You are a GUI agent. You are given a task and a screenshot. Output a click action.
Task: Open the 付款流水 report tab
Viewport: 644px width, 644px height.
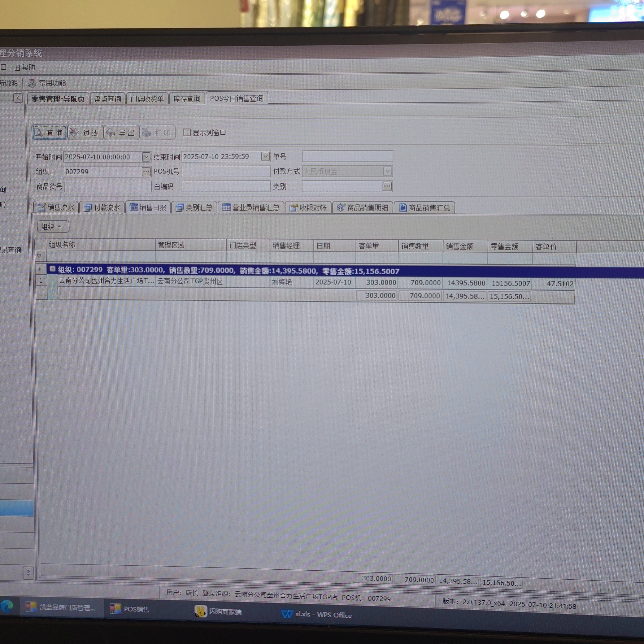pyautogui.click(x=102, y=207)
